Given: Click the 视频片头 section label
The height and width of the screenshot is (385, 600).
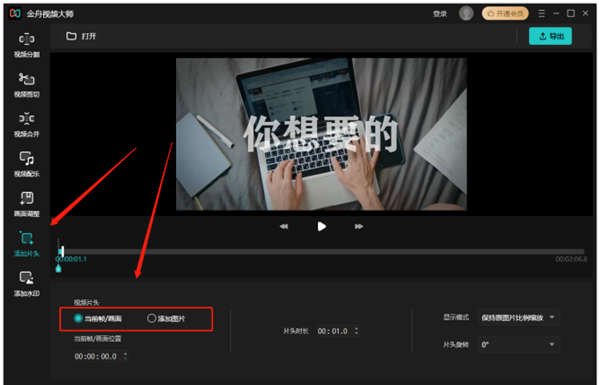Looking at the screenshot, I should pyautogui.click(x=86, y=303).
